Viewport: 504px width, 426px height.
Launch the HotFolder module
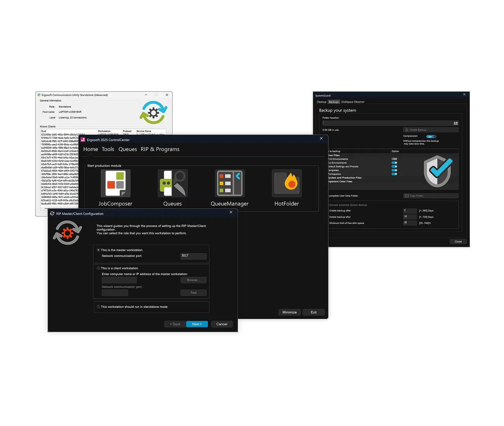click(287, 183)
